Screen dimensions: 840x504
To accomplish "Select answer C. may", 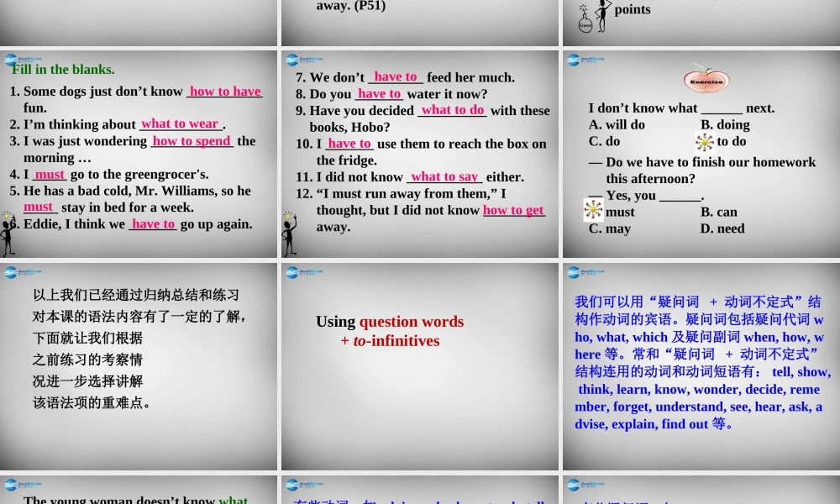I will pyautogui.click(x=609, y=228).
